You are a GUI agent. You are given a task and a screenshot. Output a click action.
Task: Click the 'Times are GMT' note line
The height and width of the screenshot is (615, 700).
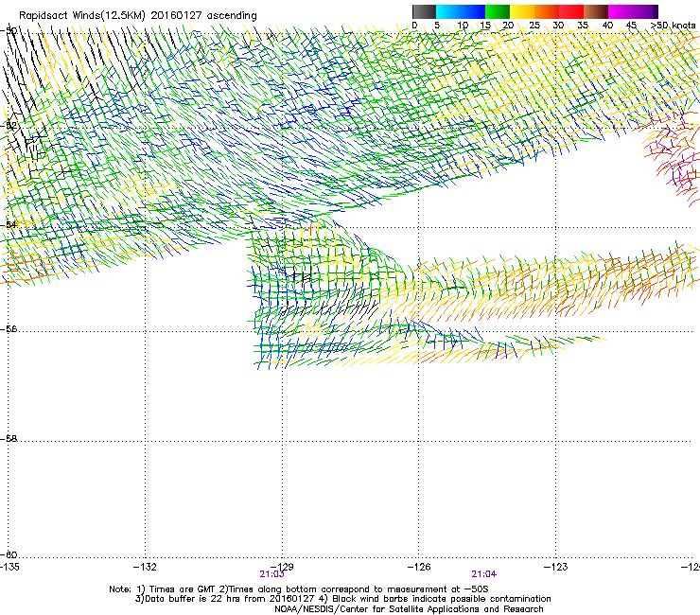click(299, 589)
